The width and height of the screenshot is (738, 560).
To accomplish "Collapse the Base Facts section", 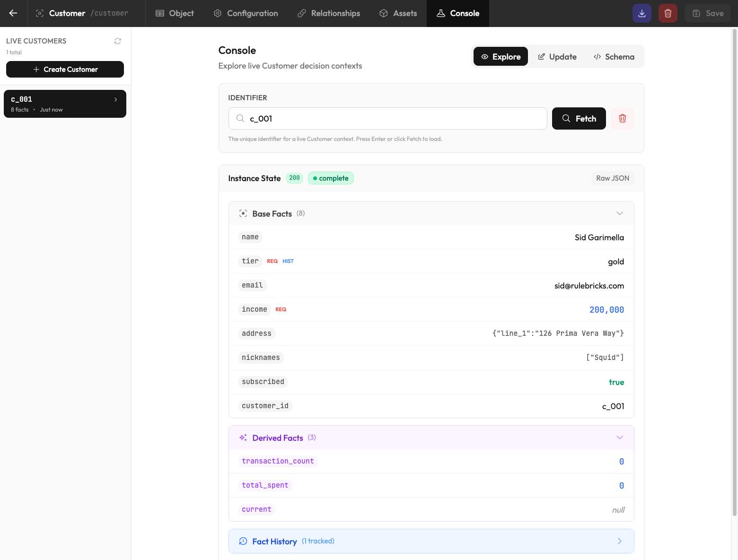I will pyautogui.click(x=620, y=213).
